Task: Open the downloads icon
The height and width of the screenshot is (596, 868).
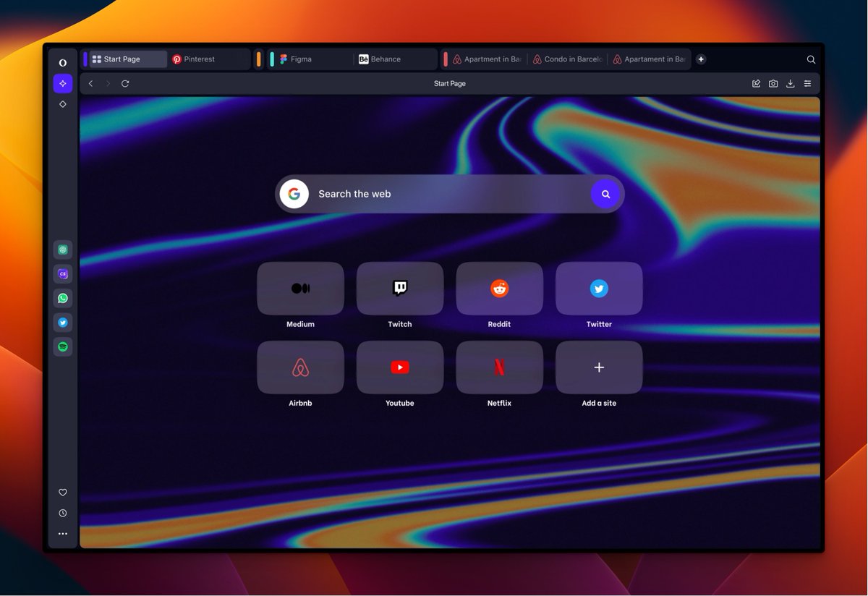Action: click(791, 83)
